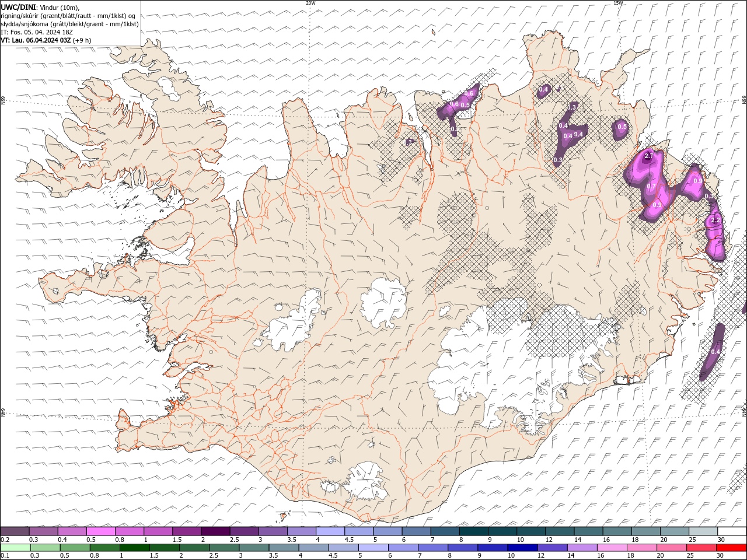Screen dimensions: 747x560
Task: Click the 2.2 precipitation value on the map
Action: click(x=715, y=220)
